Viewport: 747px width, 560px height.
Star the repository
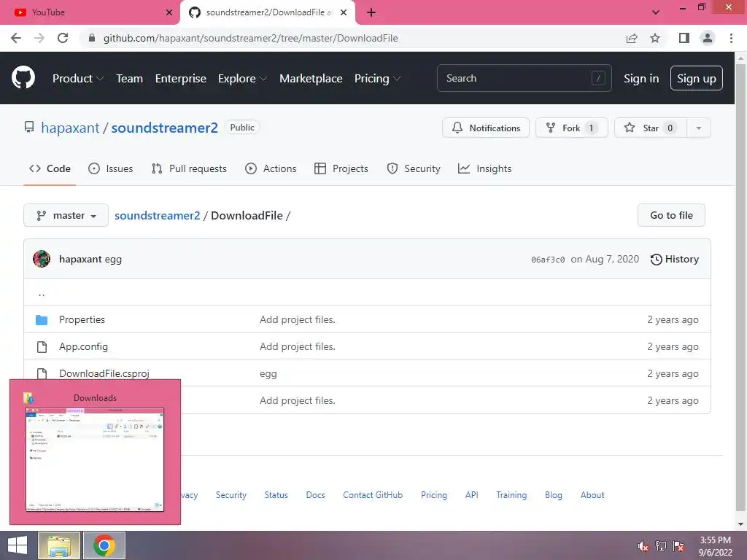point(650,128)
